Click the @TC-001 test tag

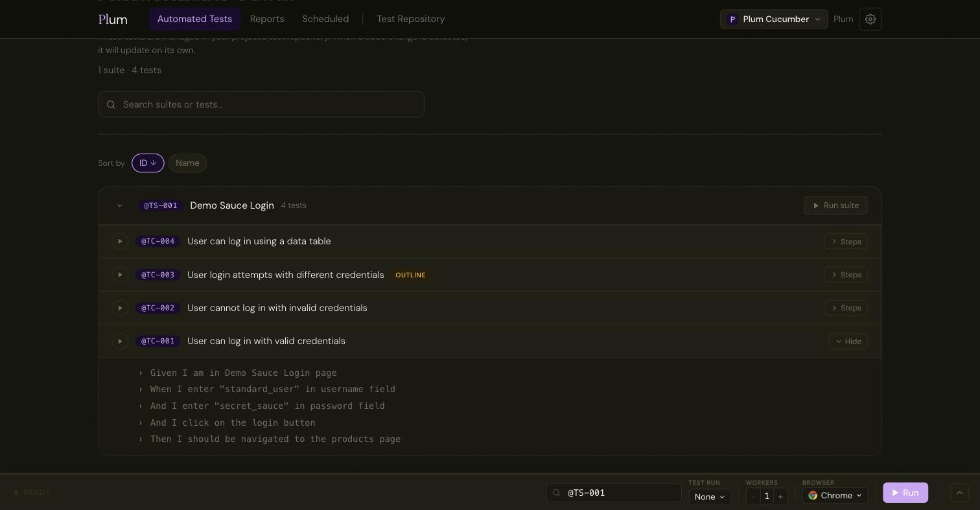[x=158, y=341]
